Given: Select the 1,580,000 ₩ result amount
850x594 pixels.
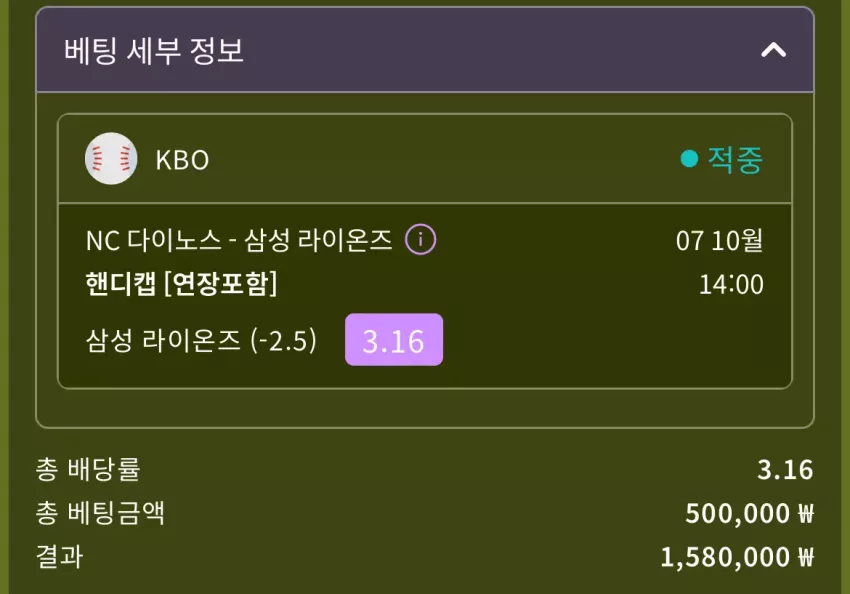Looking at the screenshot, I should point(737,557).
